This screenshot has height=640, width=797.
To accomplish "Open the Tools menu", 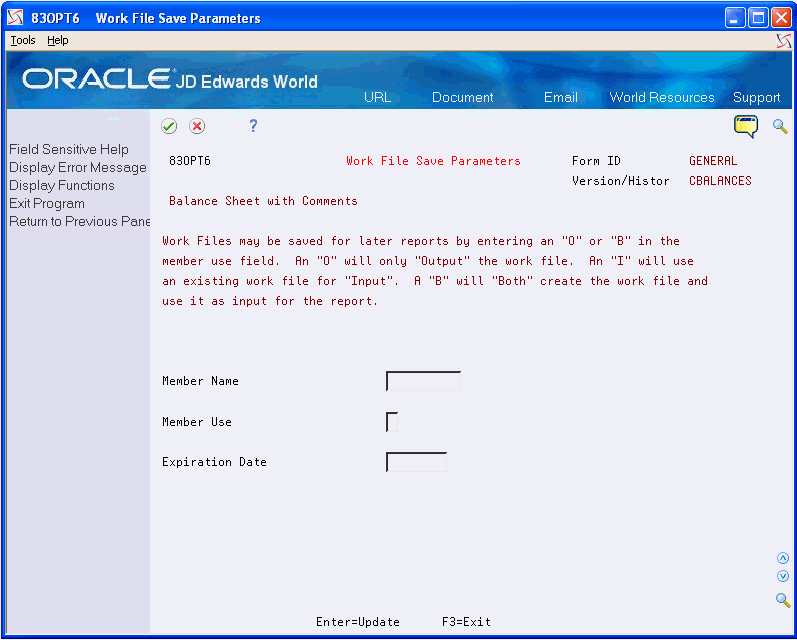I will pyautogui.click(x=23, y=41).
